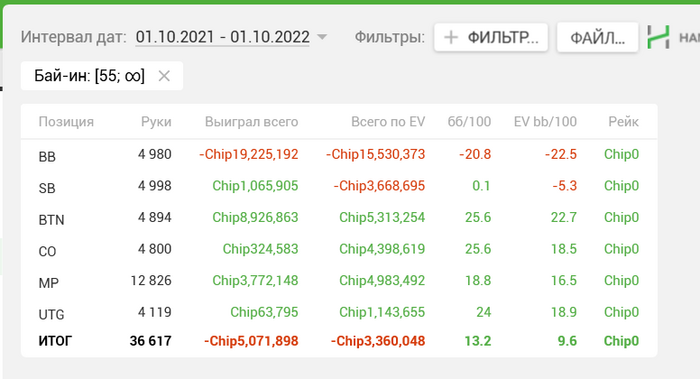The height and width of the screenshot is (379, 700).
Task: Select the ИТОГ totals row
Action: 339,341
